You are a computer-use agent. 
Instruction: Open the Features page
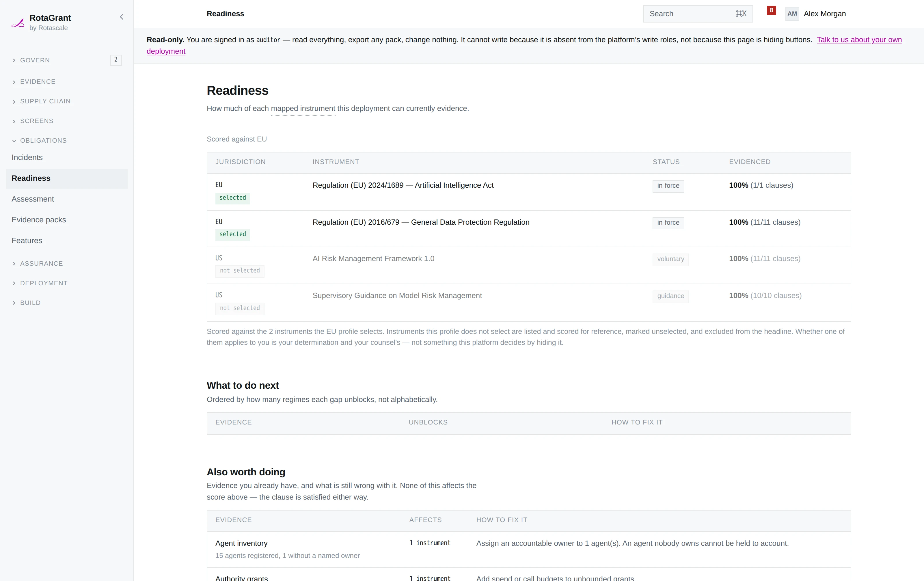click(x=67, y=241)
